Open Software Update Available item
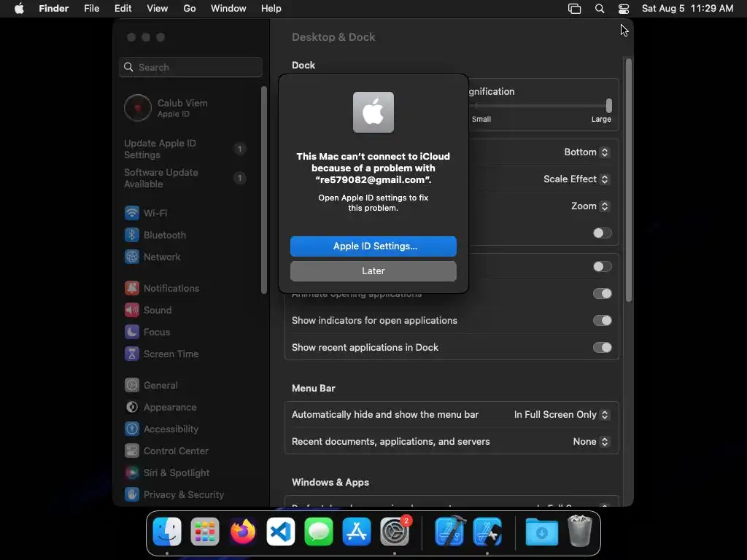Image resolution: width=747 pixels, height=560 pixels. coord(185,178)
